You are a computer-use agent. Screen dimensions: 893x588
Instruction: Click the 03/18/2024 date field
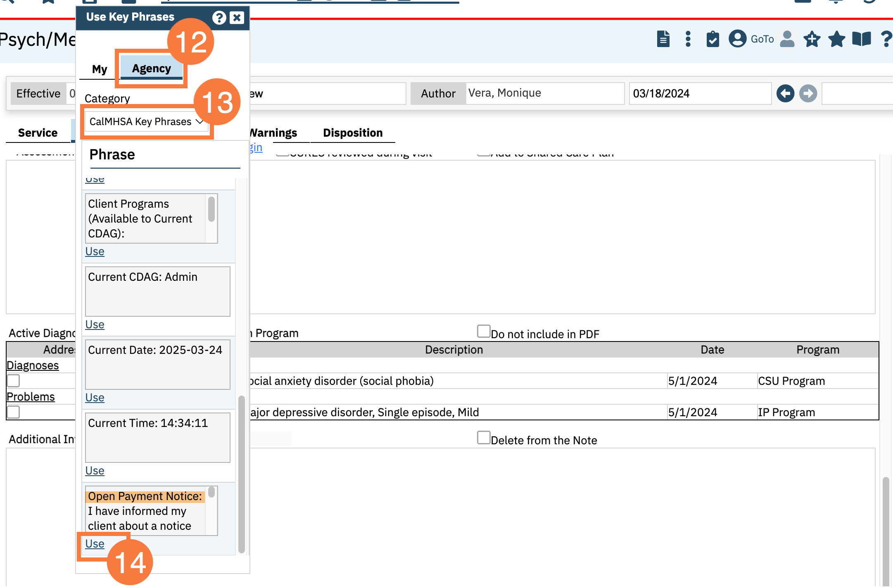point(699,93)
